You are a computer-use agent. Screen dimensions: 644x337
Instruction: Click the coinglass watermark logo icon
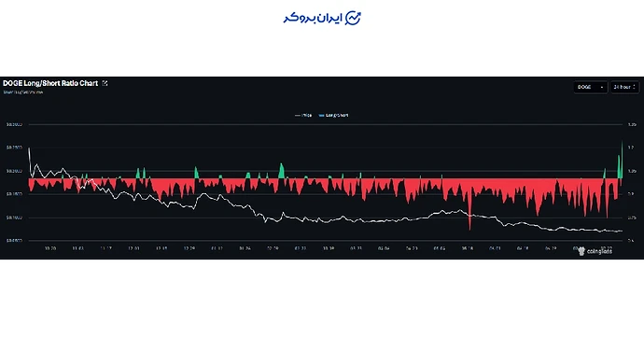(581, 251)
